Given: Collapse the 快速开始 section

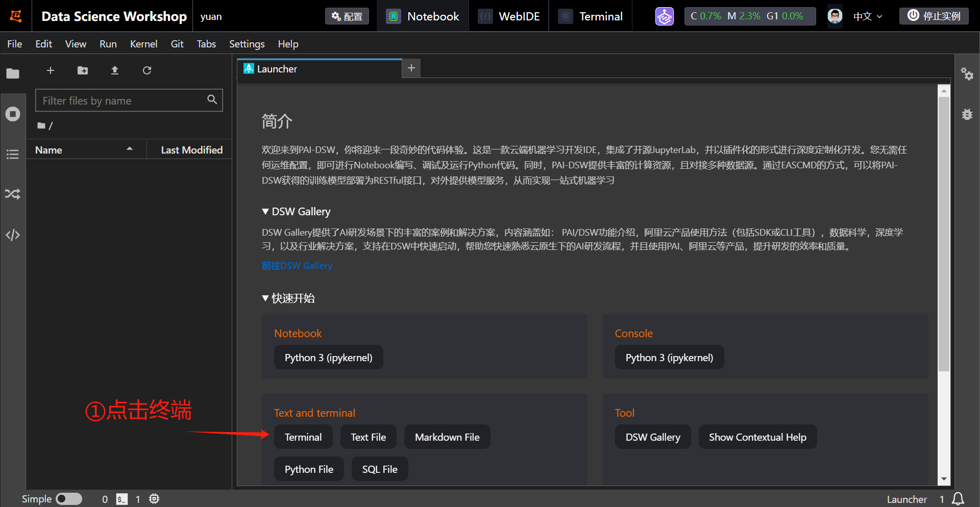Looking at the screenshot, I should tap(265, 298).
